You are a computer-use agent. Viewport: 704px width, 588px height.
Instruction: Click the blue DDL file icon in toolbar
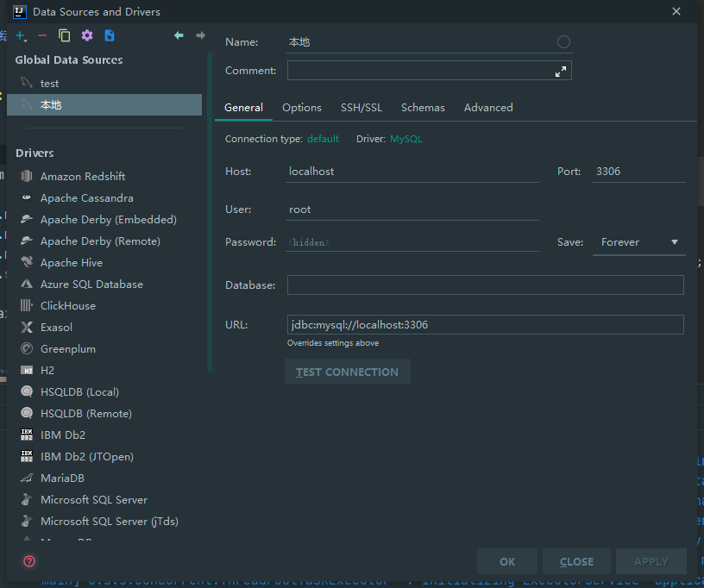(x=109, y=35)
